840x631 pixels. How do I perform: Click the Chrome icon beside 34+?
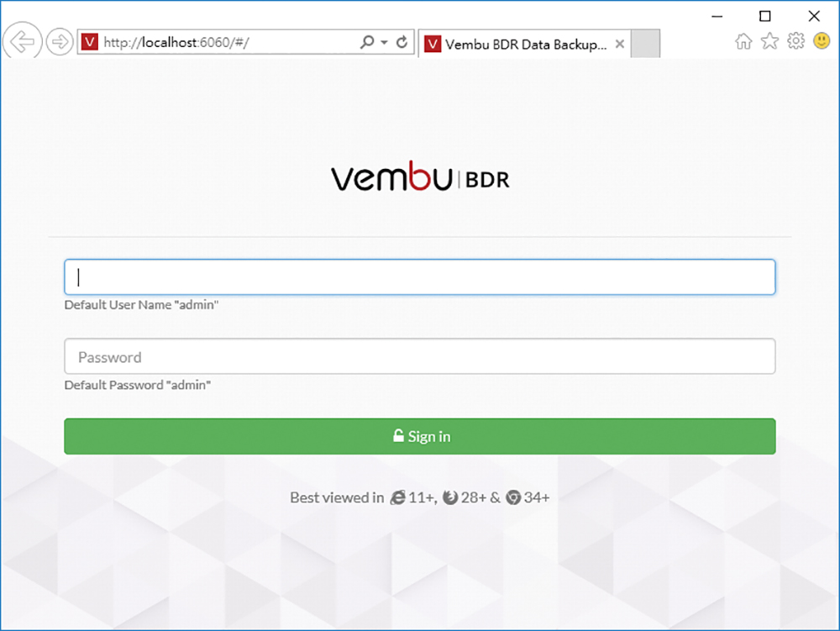pyautogui.click(x=513, y=497)
